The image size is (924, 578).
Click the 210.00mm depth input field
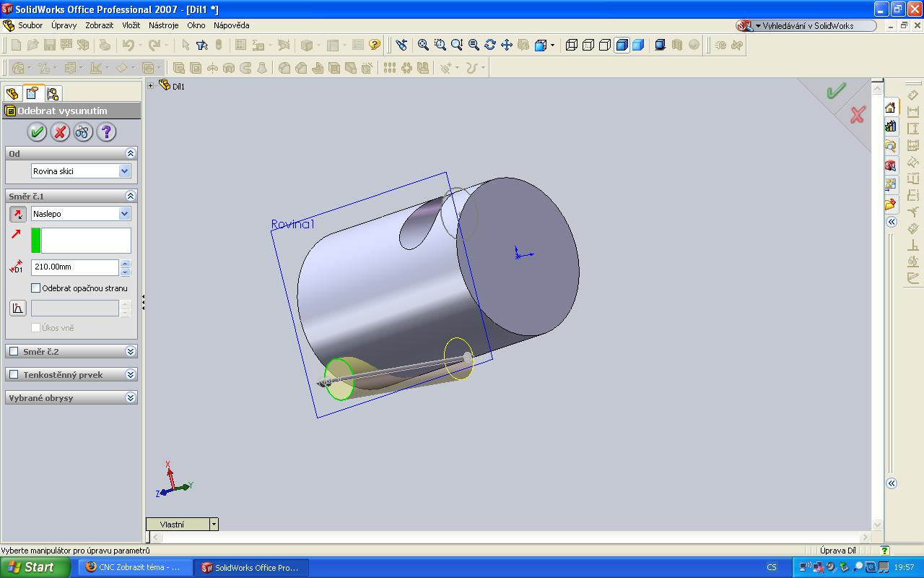74,267
